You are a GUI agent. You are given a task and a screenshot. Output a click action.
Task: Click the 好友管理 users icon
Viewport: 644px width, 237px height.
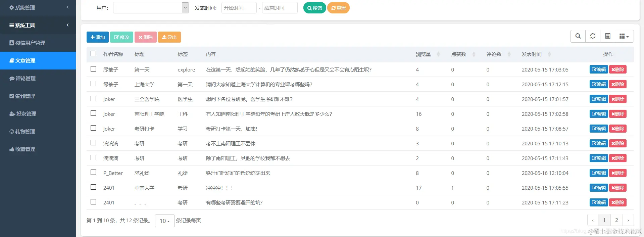click(x=12, y=113)
